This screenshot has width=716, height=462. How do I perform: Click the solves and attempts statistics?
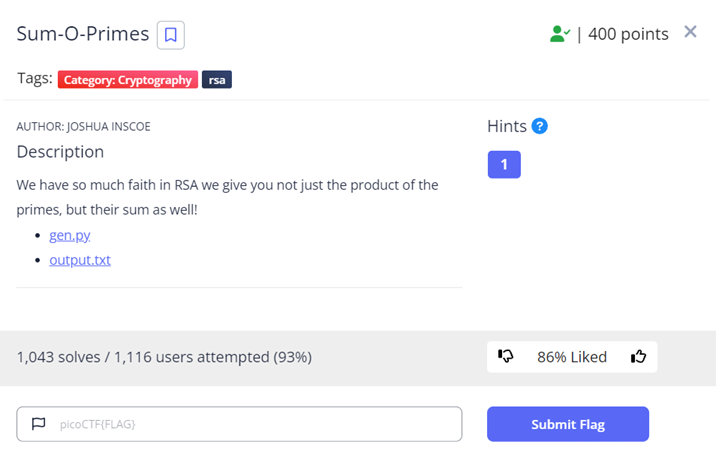click(165, 357)
